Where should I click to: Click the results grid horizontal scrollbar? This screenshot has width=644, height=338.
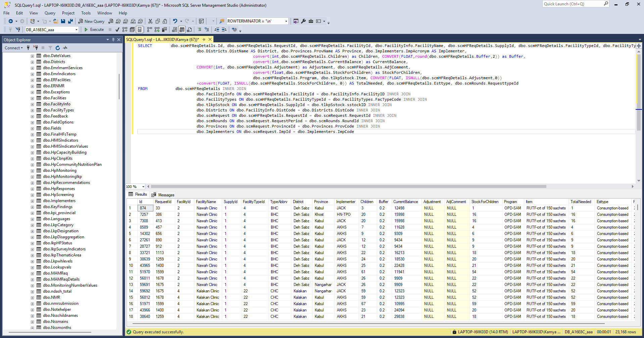click(369, 324)
